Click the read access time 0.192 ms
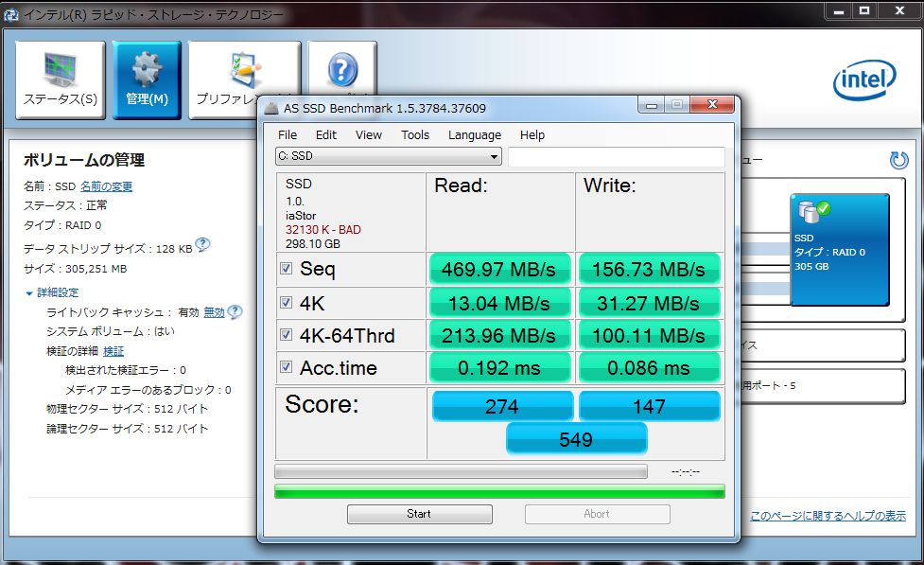The height and width of the screenshot is (565, 924). (x=498, y=367)
